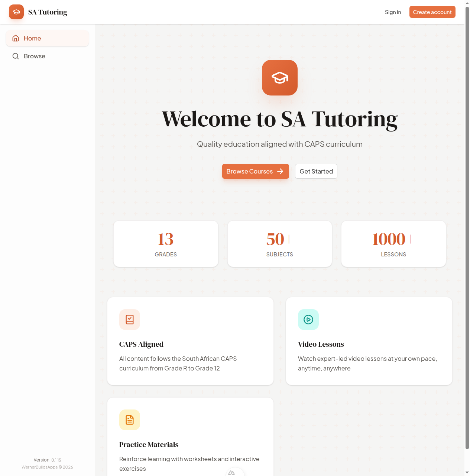Image resolution: width=470 pixels, height=476 pixels.
Task: Open the Home sidebar item
Action: (47, 38)
